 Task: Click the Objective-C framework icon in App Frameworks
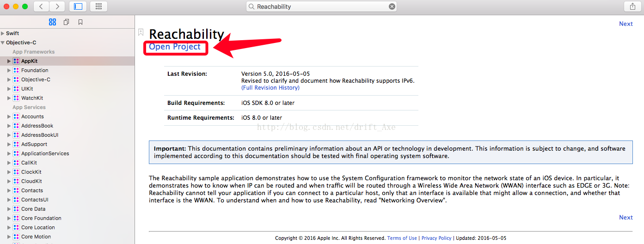[x=16, y=79]
